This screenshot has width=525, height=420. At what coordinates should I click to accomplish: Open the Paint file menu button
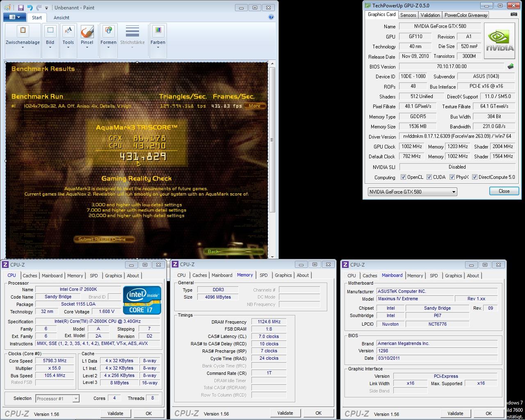coord(15,17)
